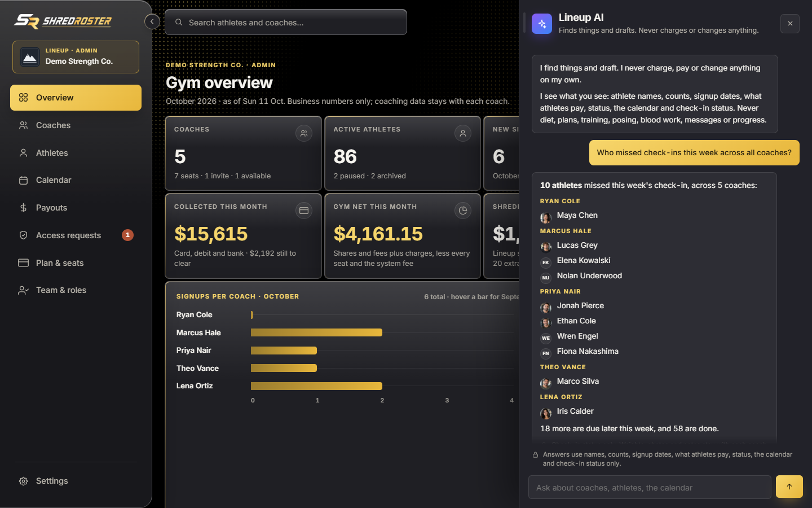Image resolution: width=812 pixels, height=508 pixels.
Task: Click the Plan & seats card icon
Action: click(23, 263)
